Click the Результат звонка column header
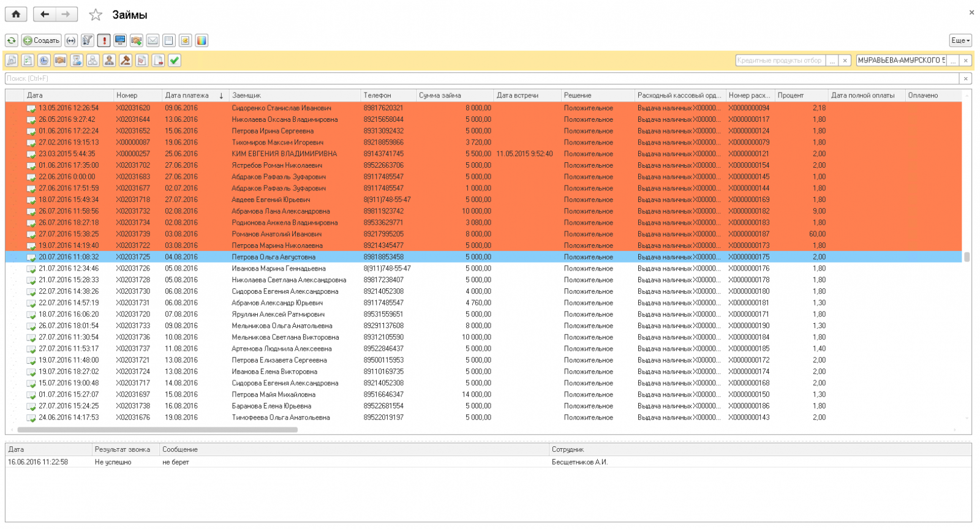Viewport: 980px width, 529px height. click(126, 449)
